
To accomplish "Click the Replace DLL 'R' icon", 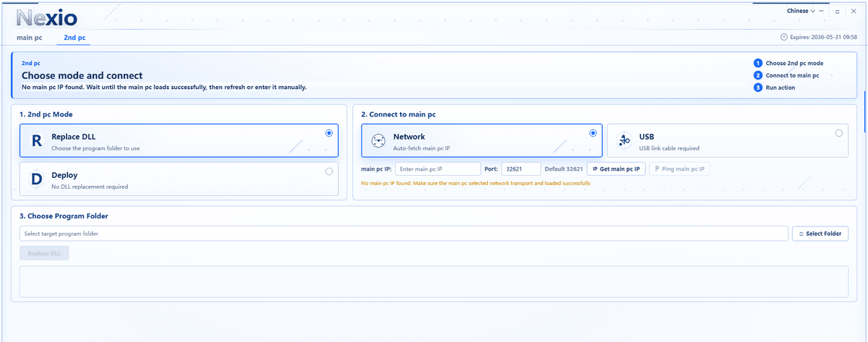I will (x=36, y=141).
